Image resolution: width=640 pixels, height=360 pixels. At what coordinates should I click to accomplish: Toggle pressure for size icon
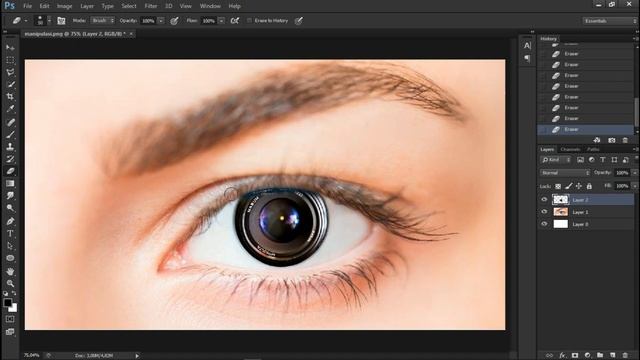tap(299, 21)
